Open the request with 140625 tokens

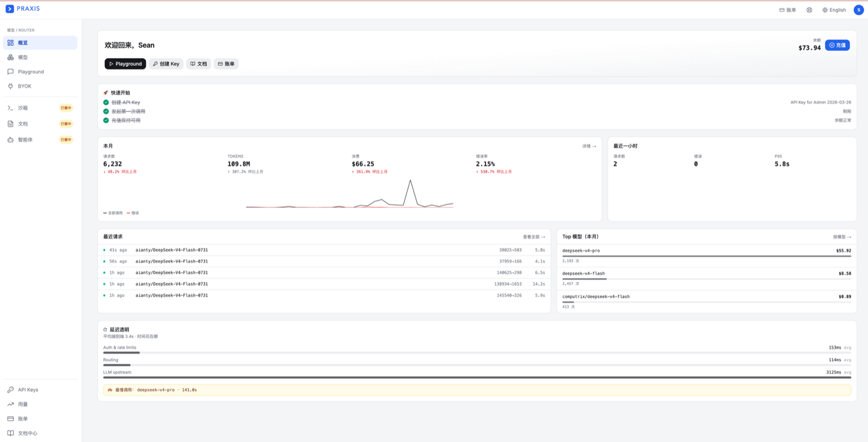[324, 273]
